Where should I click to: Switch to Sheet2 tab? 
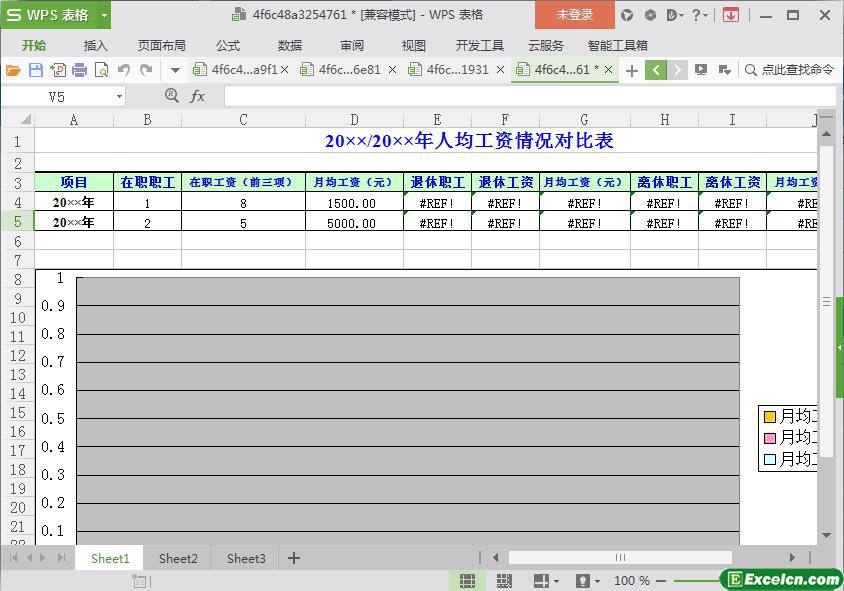(178, 559)
